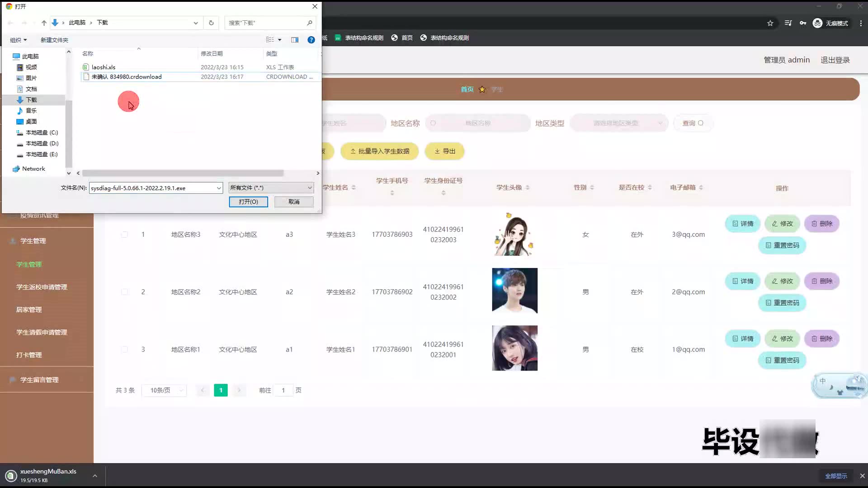
Task: Open 音乐 folder in tree
Action: point(31,111)
